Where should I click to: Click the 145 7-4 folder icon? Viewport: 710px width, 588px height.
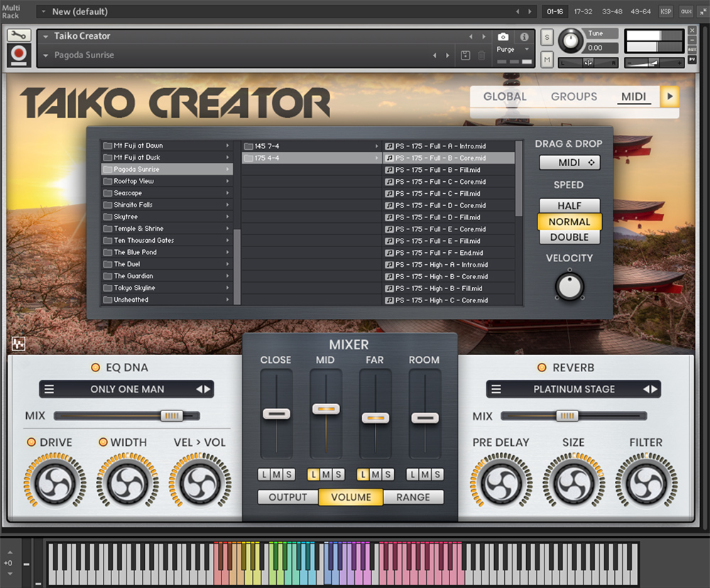248,146
